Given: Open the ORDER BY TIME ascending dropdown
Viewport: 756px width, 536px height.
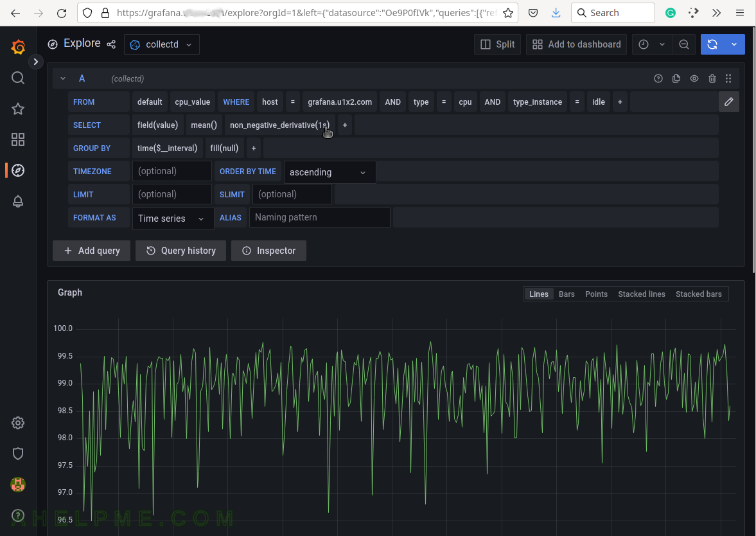Looking at the screenshot, I should point(330,172).
